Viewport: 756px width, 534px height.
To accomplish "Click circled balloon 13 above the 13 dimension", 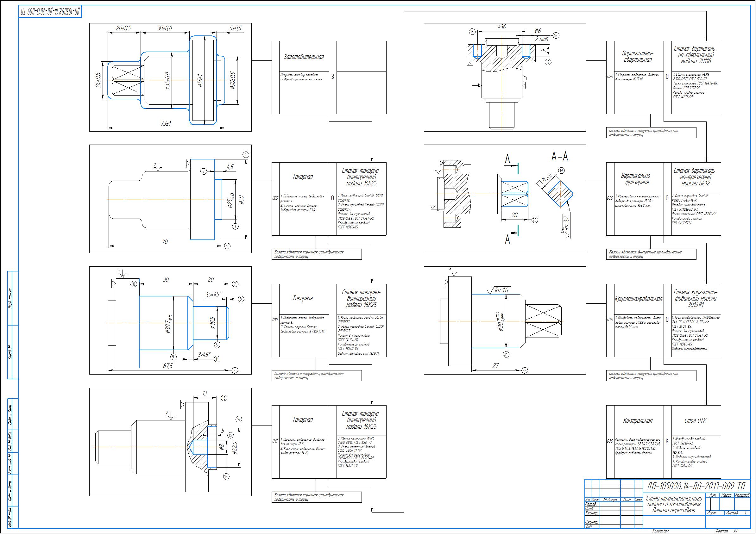I will 224,398.
